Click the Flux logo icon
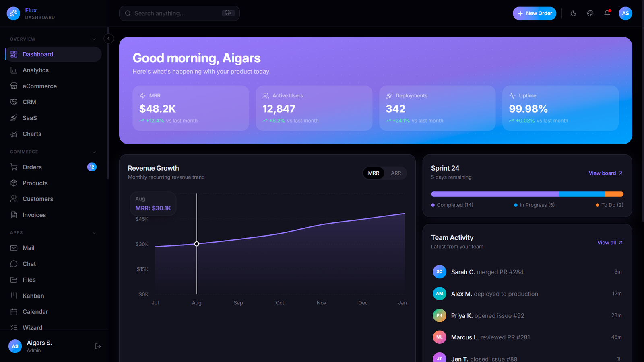Screen dimensions: 644x362 pos(13,13)
